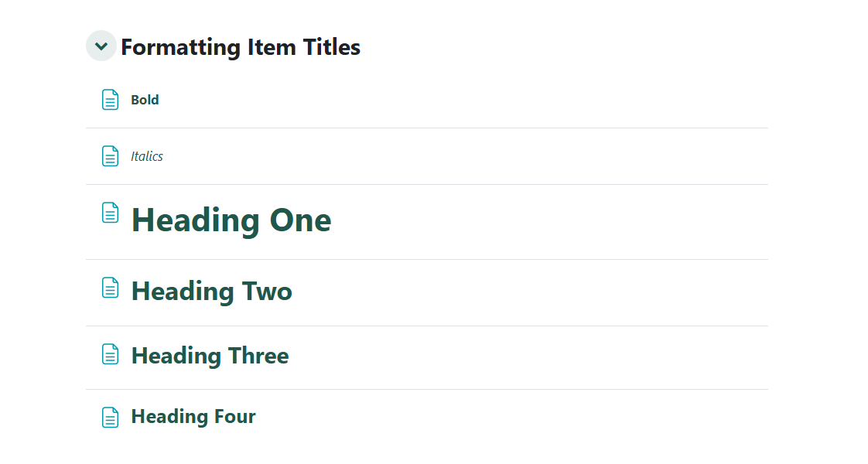
Task: Open the Heading One item
Action: pyautogui.click(x=231, y=220)
